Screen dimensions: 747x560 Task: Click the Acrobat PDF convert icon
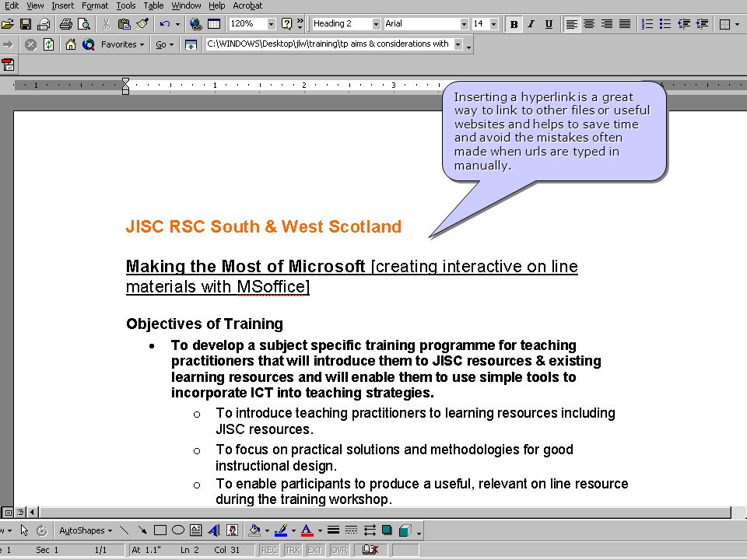[x=8, y=65]
